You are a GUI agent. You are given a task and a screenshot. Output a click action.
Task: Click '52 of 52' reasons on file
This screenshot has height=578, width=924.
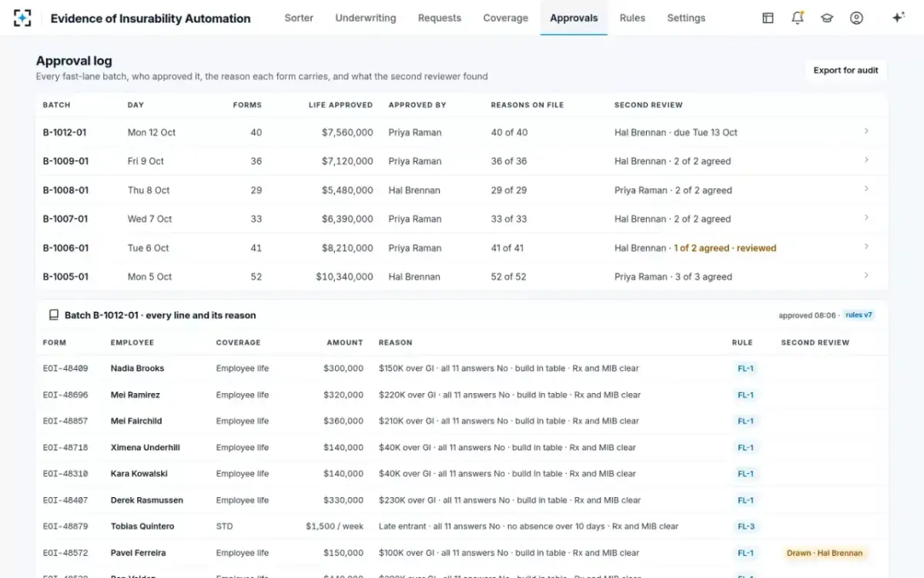click(509, 277)
